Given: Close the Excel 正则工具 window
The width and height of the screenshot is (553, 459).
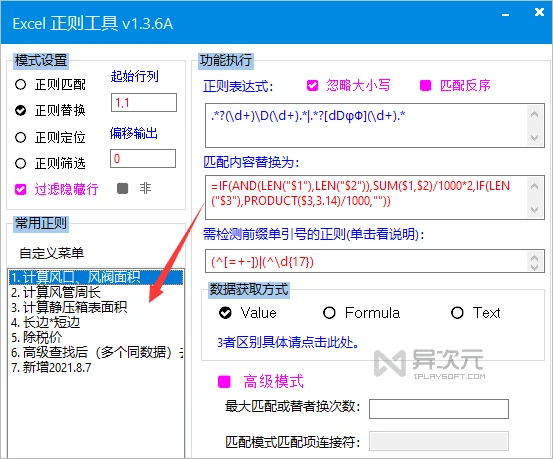Looking at the screenshot, I should [539, 12].
